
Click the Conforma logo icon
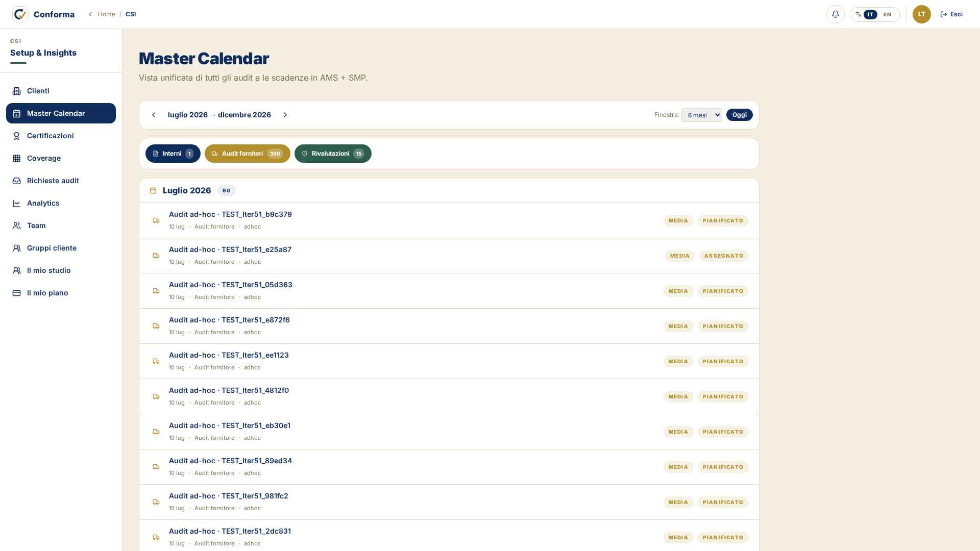tap(20, 14)
